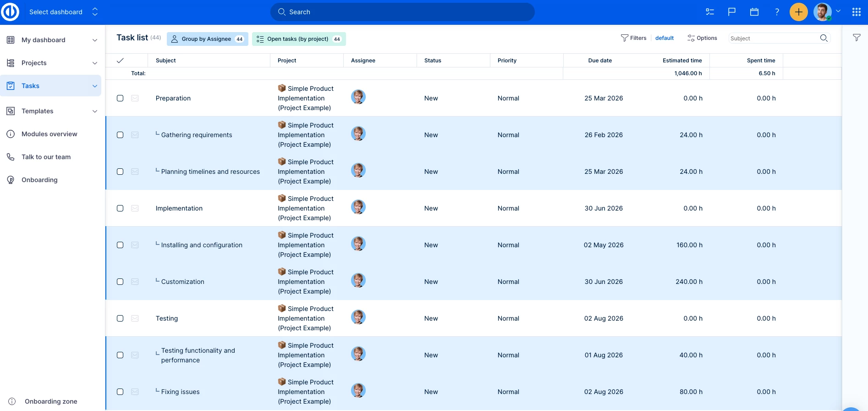Sort by the Priority column header
This screenshot has width=868, height=411.
tap(507, 61)
